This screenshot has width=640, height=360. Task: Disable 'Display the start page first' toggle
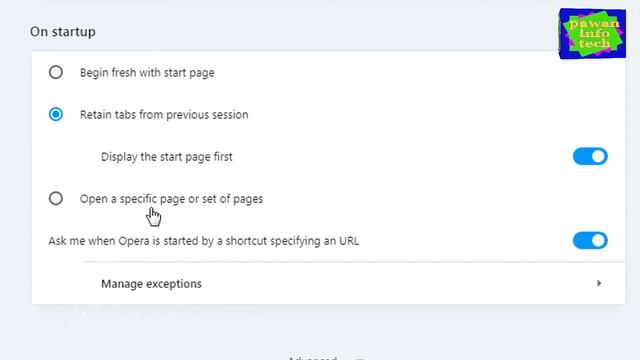[x=590, y=156]
